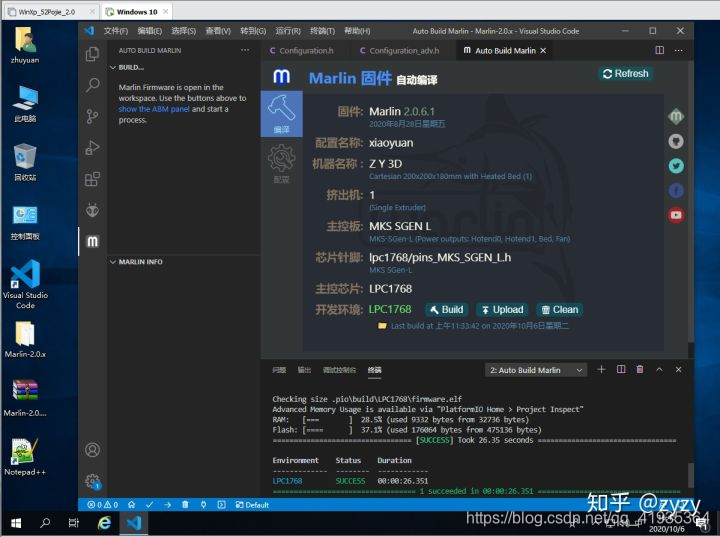This screenshot has width=720, height=537.
Task: Switch to the 问题 panel tab
Action: [x=279, y=370]
